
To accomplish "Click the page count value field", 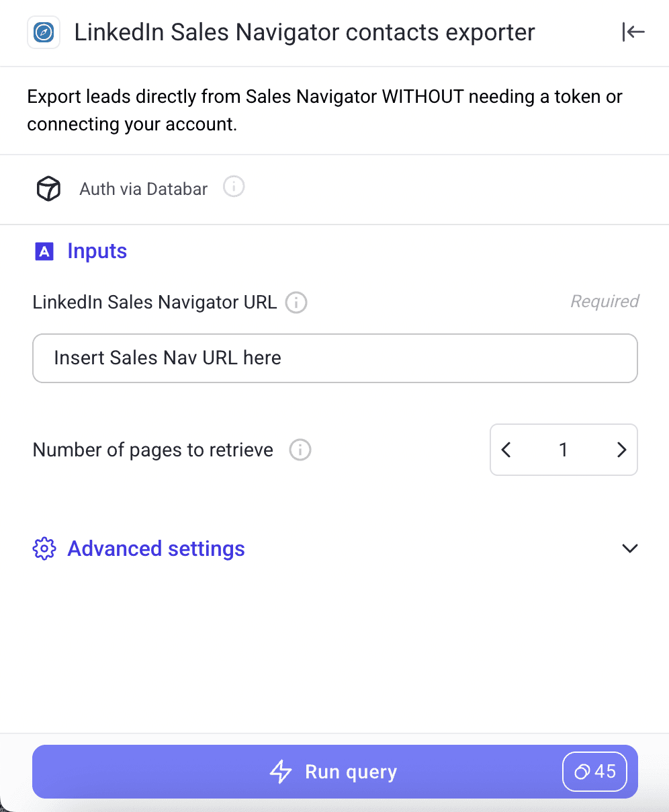I will (x=564, y=450).
